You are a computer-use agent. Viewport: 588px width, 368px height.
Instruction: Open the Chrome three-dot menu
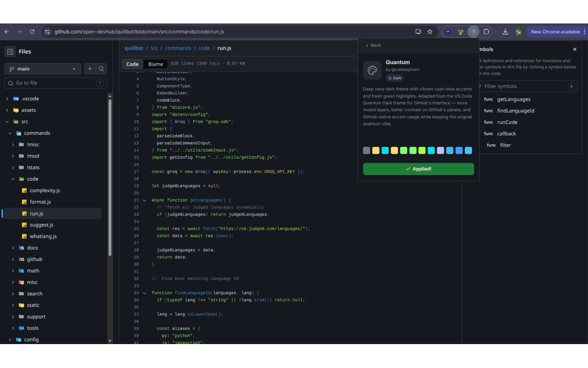pos(584,32)
